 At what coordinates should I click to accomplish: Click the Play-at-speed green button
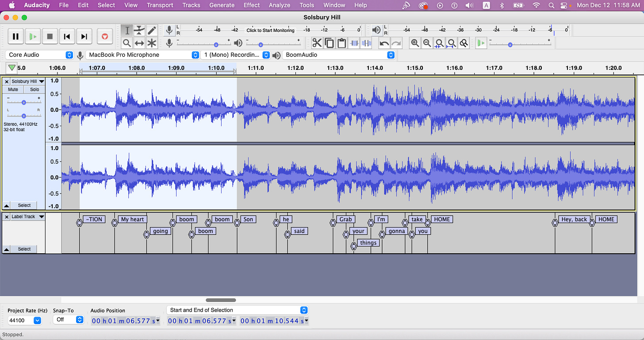[481, 43]
